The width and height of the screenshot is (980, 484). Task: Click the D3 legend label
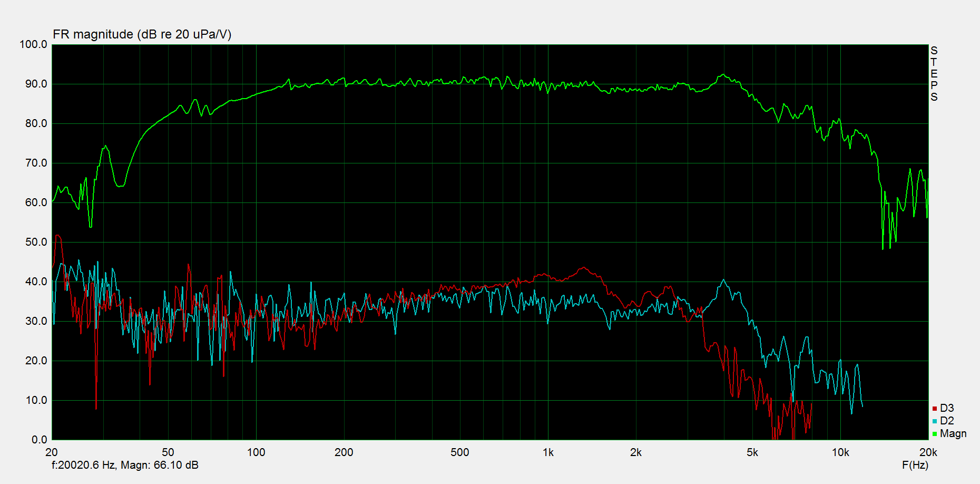pyautogui.click(x=947, y=408)
